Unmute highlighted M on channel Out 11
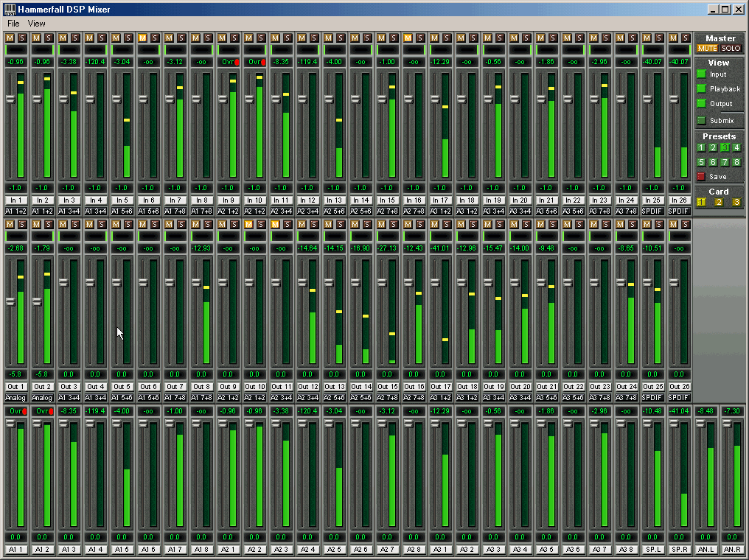Screen dimensions: 749x560 pyautogui.click(x=275, y=224)
